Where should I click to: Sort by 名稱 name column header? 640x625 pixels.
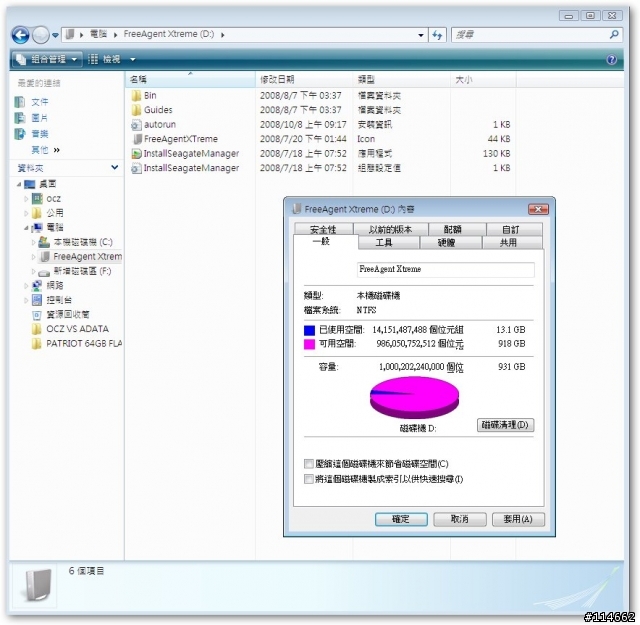point(190,80)
